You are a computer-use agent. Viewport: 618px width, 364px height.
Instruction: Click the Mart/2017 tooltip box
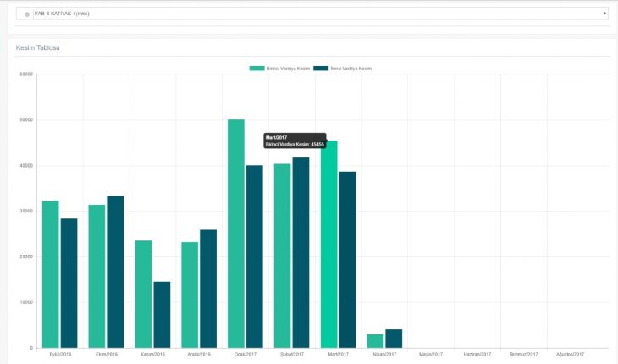(295, 141)
